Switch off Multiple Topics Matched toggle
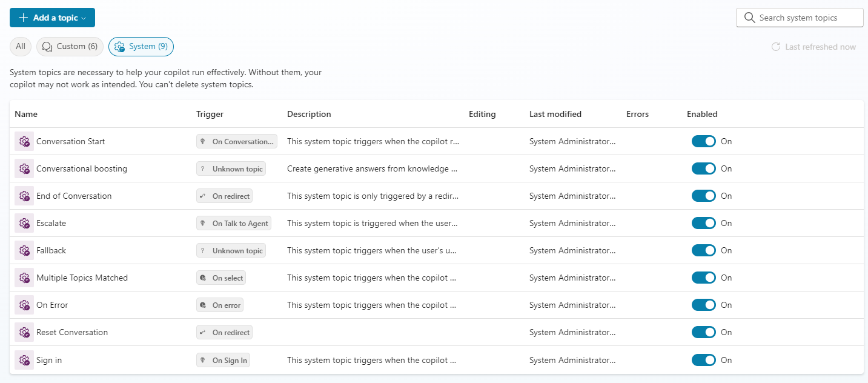The height and width of the screenshot is (383, 868). pos(703,278)
